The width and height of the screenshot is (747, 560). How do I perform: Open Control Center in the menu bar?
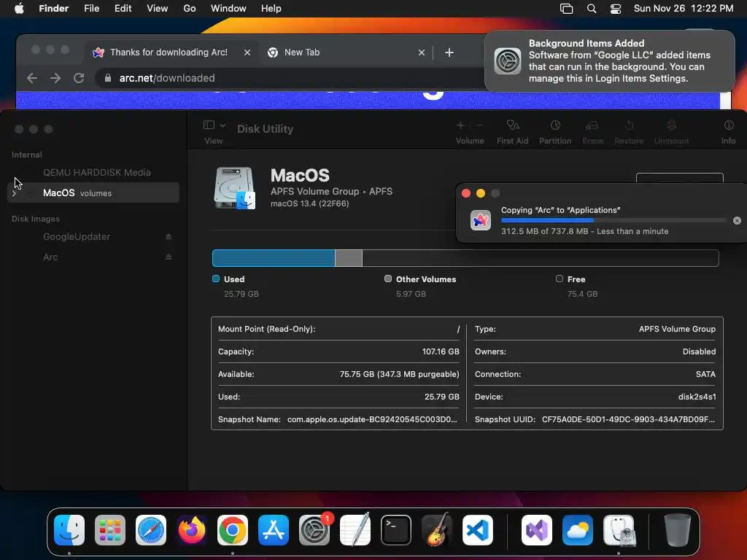click(x=616, y=9)
